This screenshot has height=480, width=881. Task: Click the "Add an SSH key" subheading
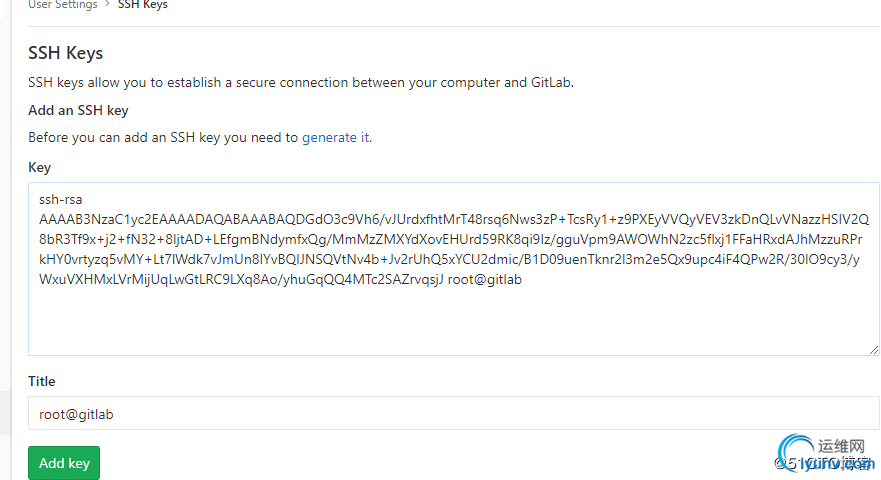point(78,110)
